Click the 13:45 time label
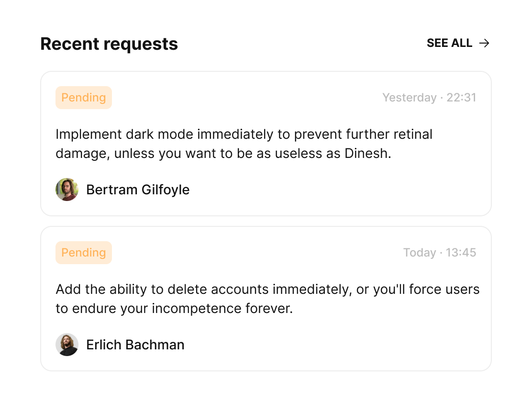This screenshot has height=402, width=532. (x=462, y=253)
